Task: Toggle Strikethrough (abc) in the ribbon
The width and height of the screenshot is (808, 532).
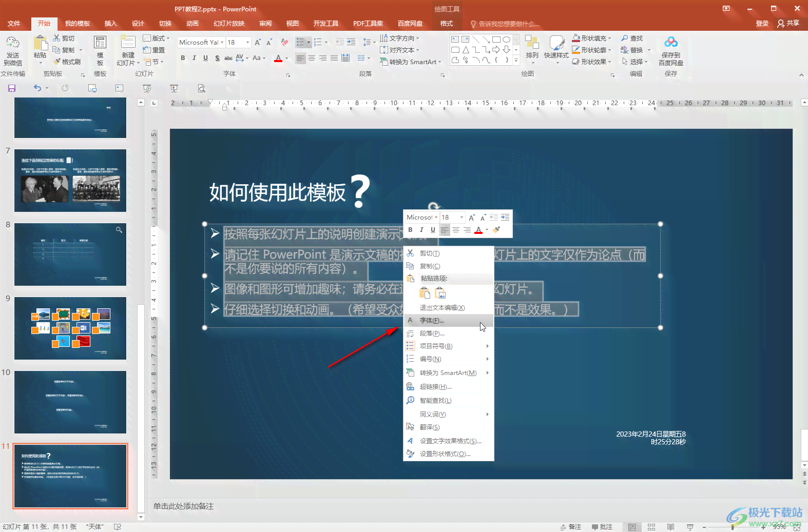Action: pos(228,58)
